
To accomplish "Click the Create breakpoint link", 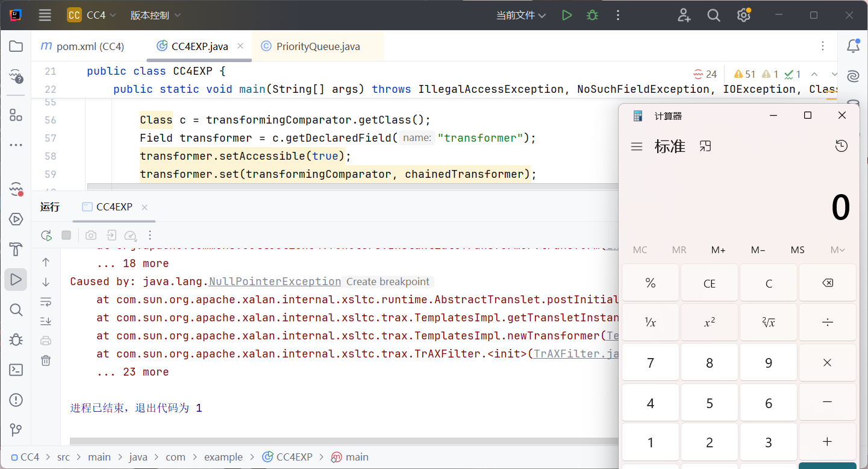I will click(388, 282).
